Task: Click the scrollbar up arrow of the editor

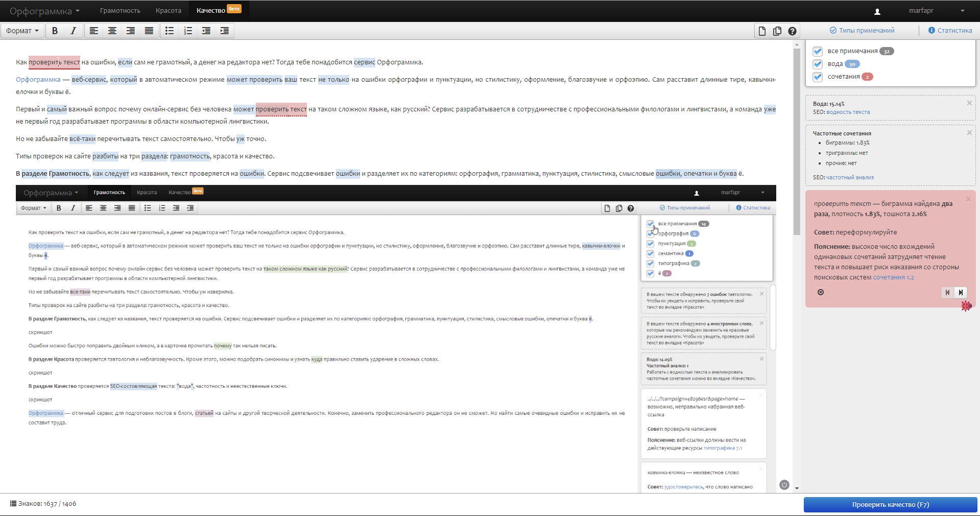Action: (797, 45)
